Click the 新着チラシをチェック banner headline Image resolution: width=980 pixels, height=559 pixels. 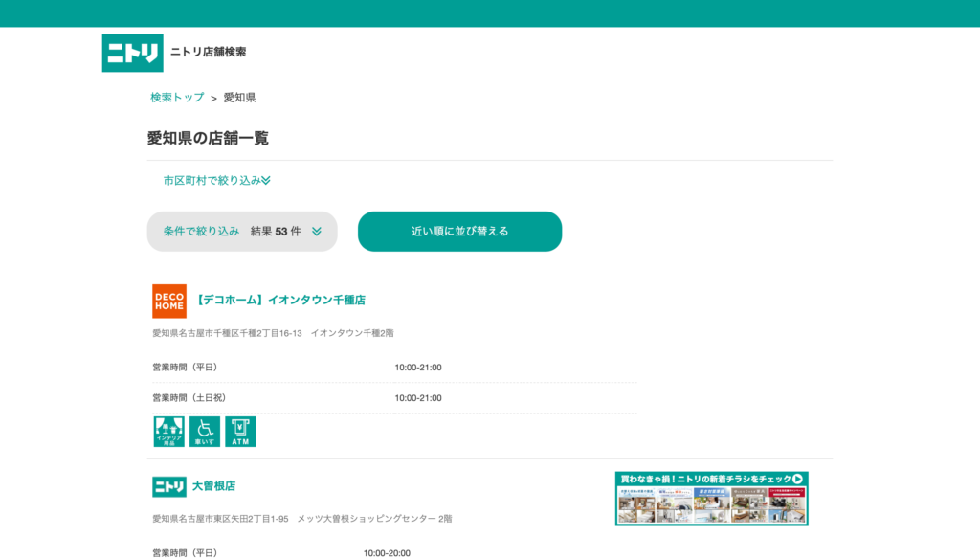pyautogui.click(x=703, y=479)
